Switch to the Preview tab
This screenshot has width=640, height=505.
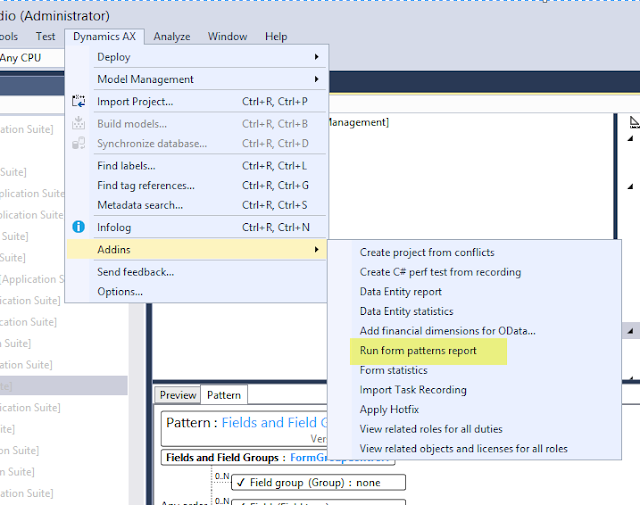click(178, 395)
